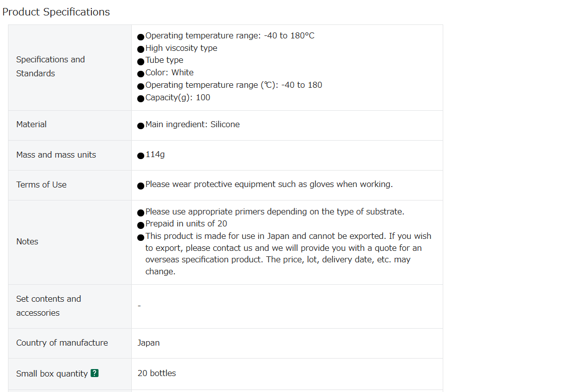
Task: Click the Prepaid in units of 20 note
Action: 186,224
